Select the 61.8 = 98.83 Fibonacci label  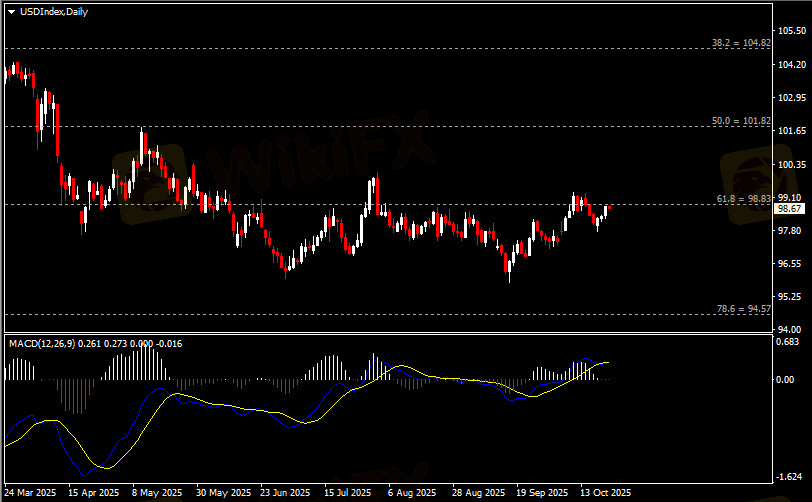(744, 199)
